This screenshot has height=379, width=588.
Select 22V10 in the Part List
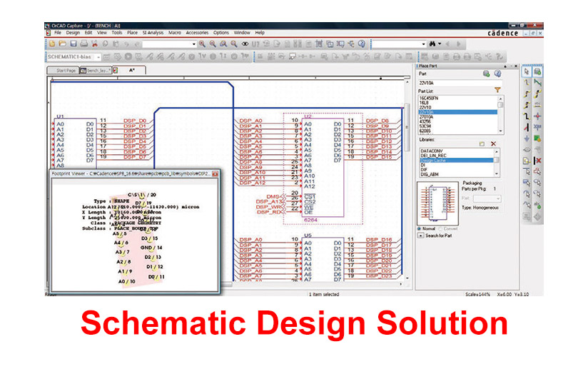pos(457,107)
